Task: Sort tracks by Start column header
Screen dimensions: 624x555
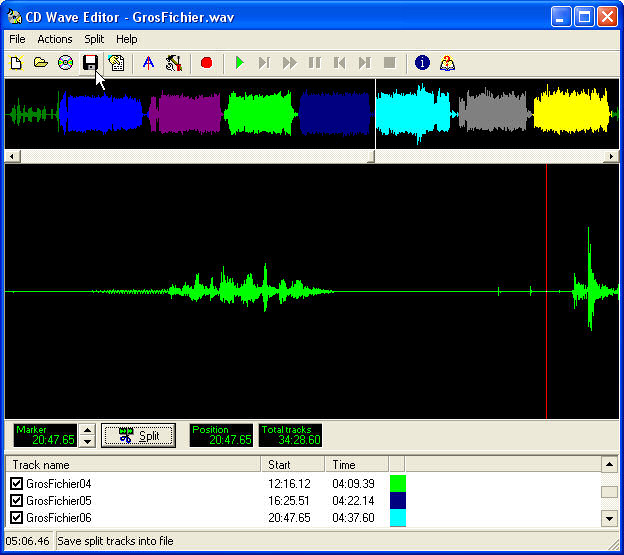Action: (293, 464)
